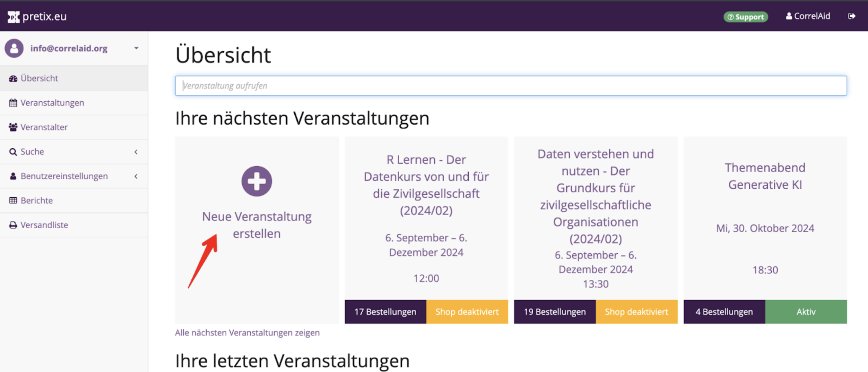This screenshot has width=868, height=372.
Task: Open the info@correlaid.org account dropdown arrow
Action: 136,48
